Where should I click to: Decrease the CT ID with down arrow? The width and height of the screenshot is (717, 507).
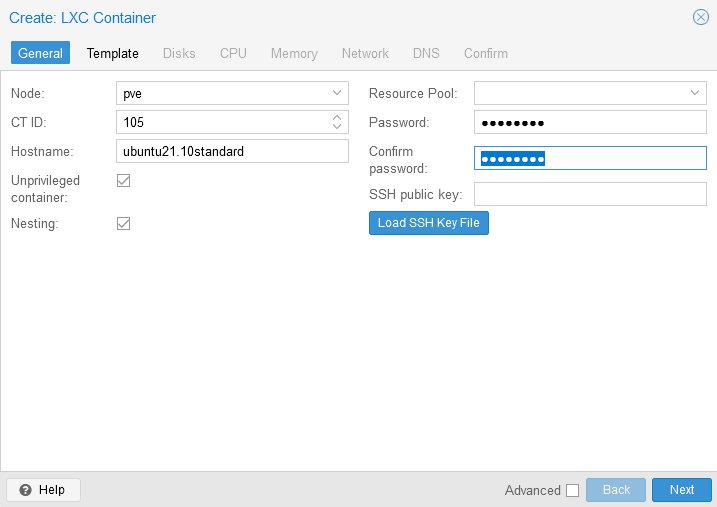pos(337,126)
